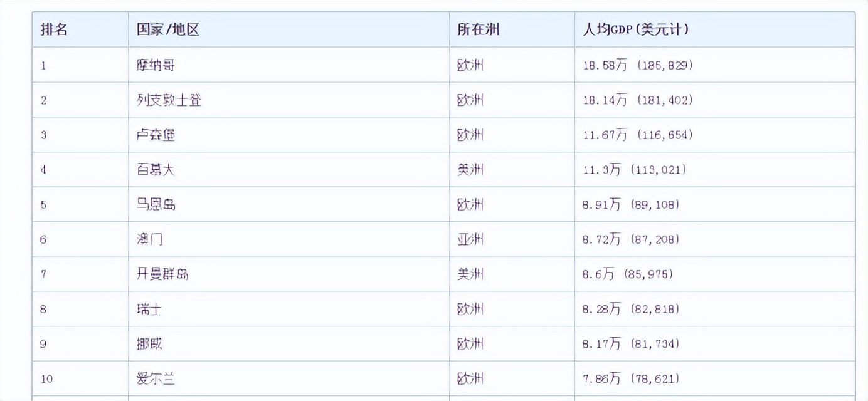Select the 列支敦士登 country cell

pyautogui.click(x=169, y=100)
